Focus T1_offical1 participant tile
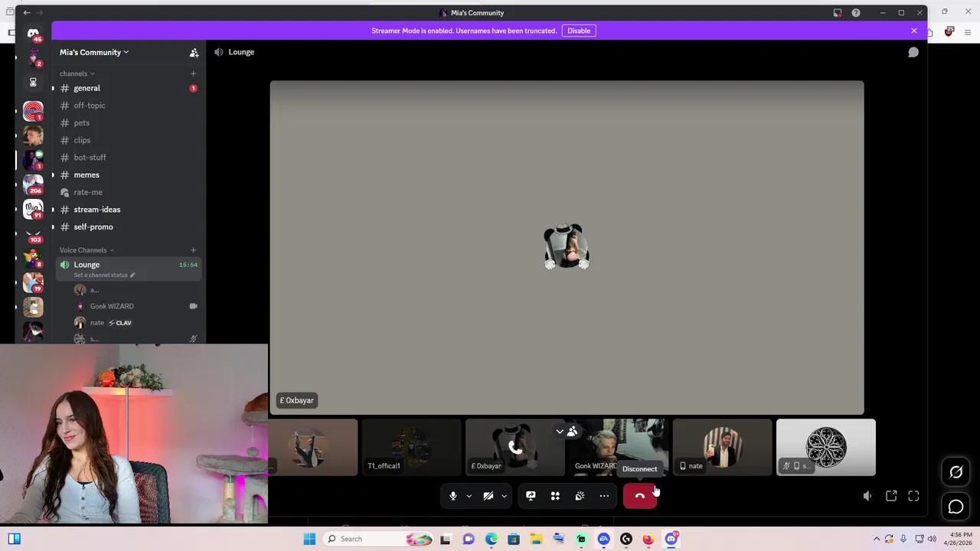Image resolution: width=980 pixels, height=551 pixels. (412, 447)
